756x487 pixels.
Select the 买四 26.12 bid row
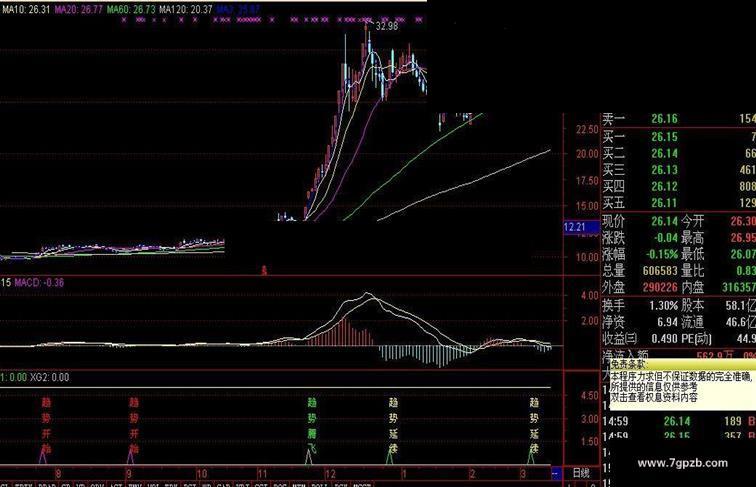(x=678, y=186)
